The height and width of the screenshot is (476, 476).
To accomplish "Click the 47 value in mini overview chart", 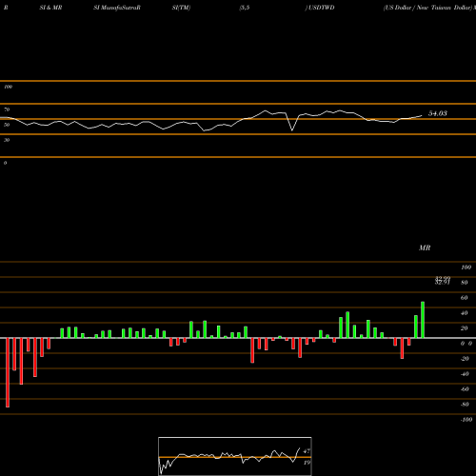I will [x=307, y=451].
